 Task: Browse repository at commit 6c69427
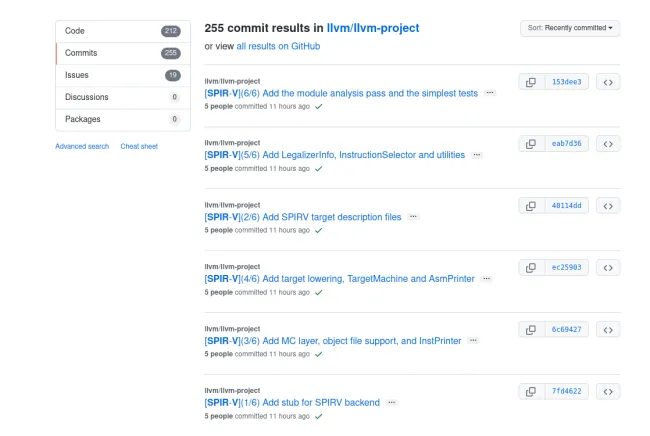[x=608, y=330]
